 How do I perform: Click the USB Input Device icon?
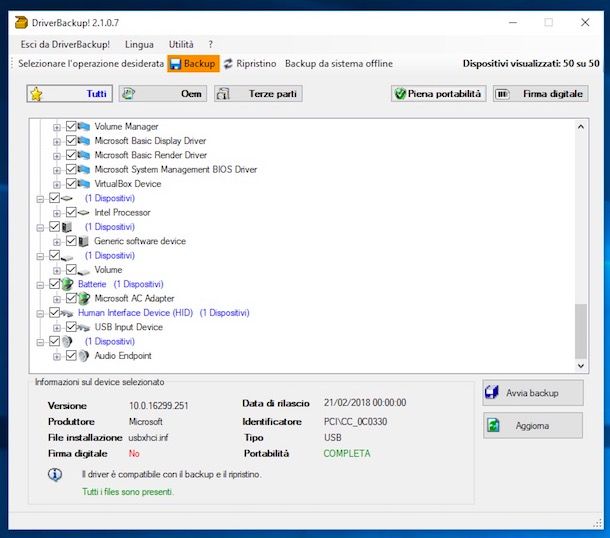click(83, 328)
